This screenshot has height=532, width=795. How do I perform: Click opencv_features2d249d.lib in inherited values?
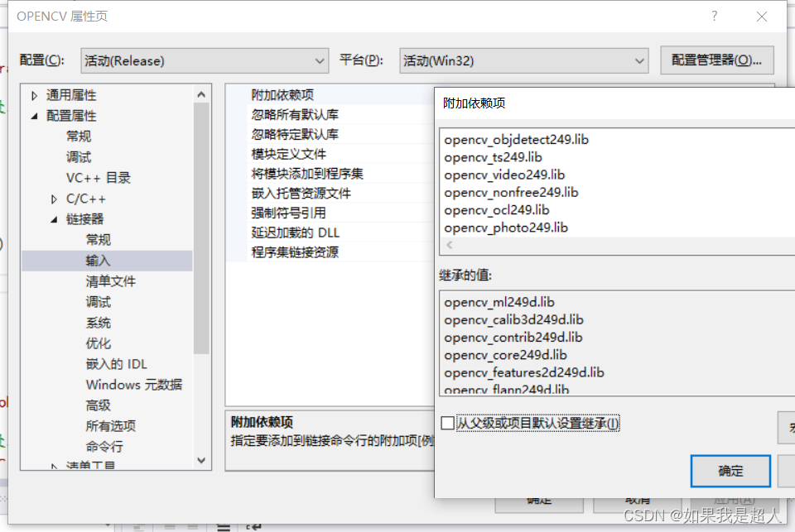pyautogui.click(x=524, y=372)
